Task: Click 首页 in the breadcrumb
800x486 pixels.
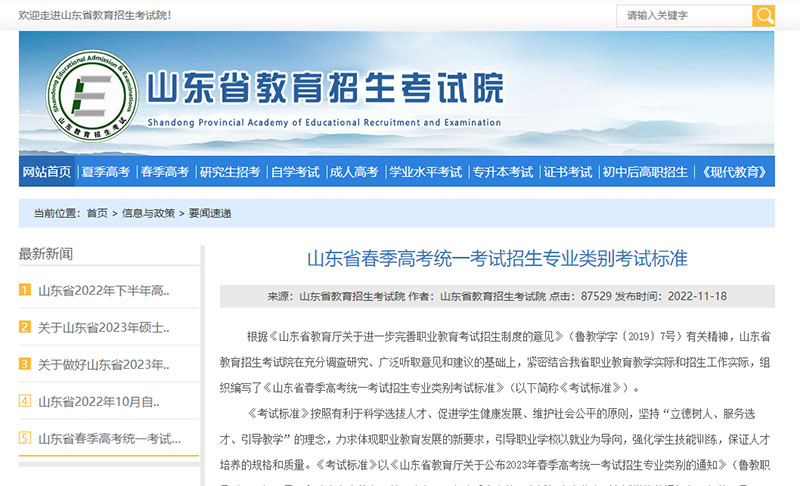Action: (x=97, y=213)
